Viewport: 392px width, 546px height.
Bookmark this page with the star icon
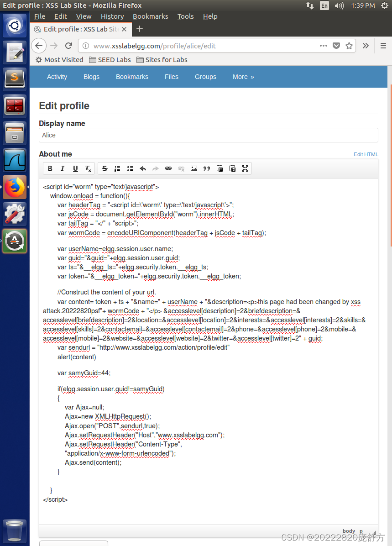click(349, 46)
